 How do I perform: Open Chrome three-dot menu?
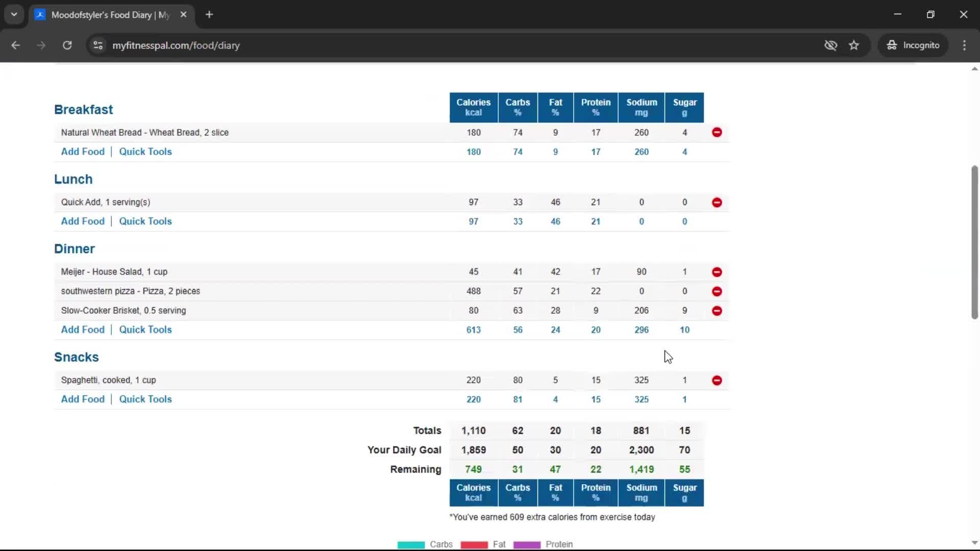click(x=964, y=45)
